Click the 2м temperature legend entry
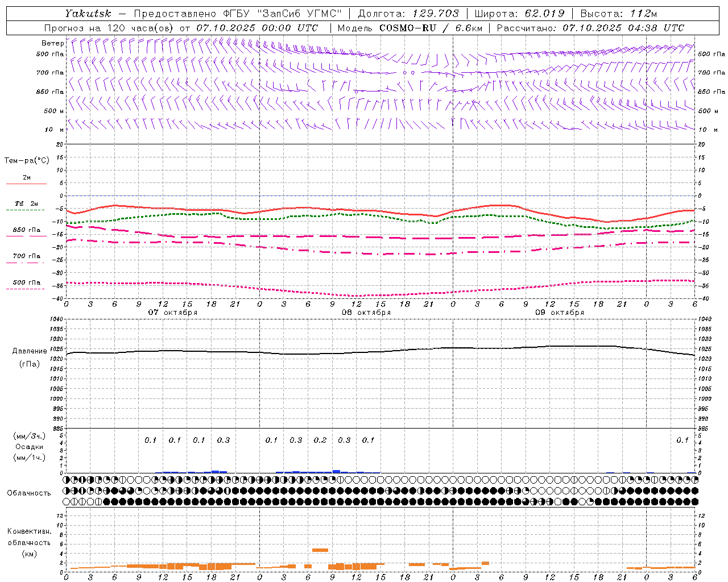This screenshot has height=582, width=728. (27, 177)
